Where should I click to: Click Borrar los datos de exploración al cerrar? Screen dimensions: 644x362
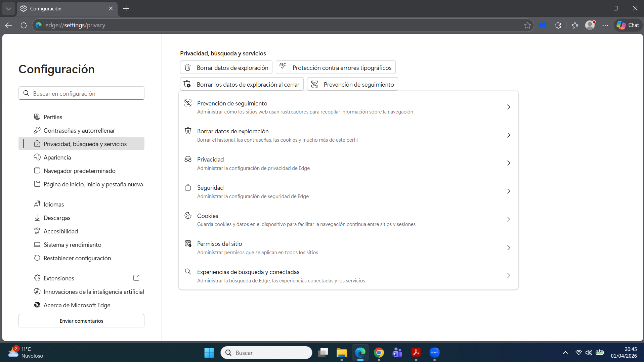click(x=242, y=84)
